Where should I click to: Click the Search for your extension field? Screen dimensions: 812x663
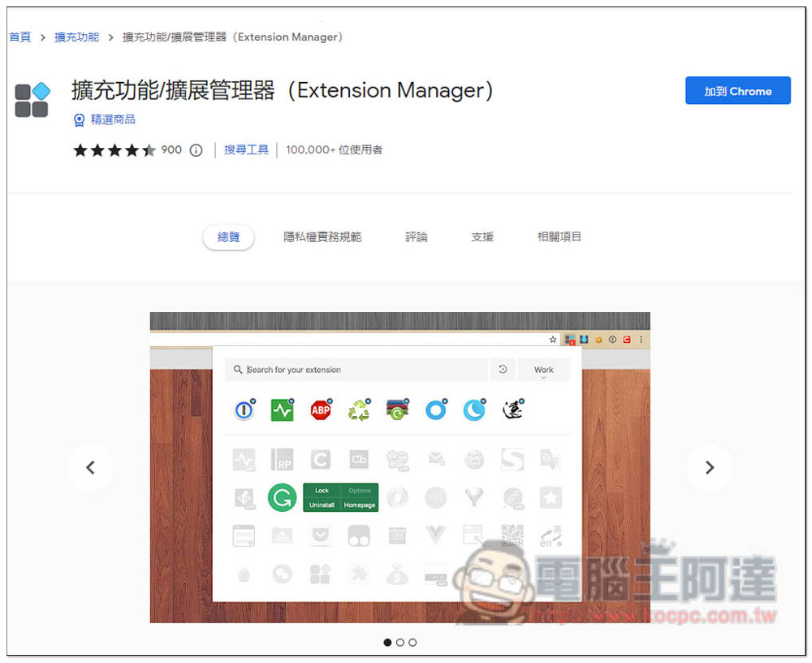pos(356,370)
